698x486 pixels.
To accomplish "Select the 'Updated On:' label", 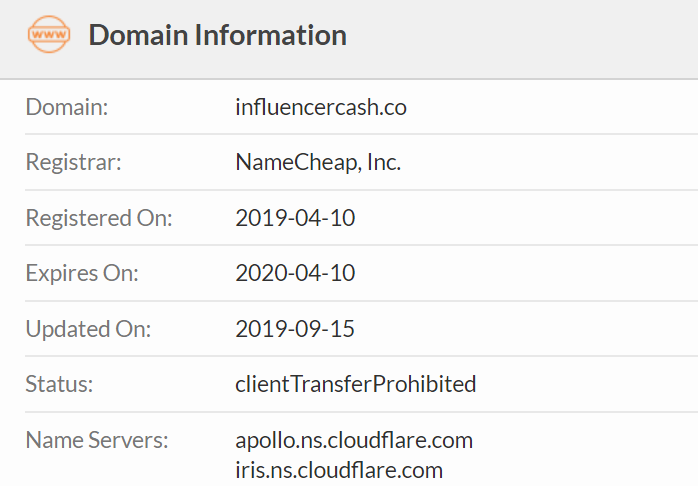I will (x=88, y=328).
